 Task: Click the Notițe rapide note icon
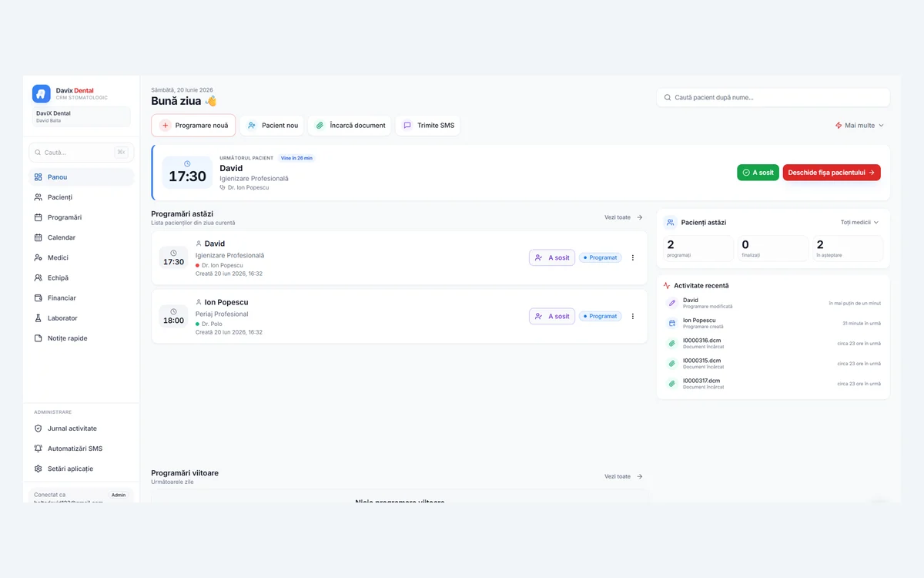coord(38,338)
